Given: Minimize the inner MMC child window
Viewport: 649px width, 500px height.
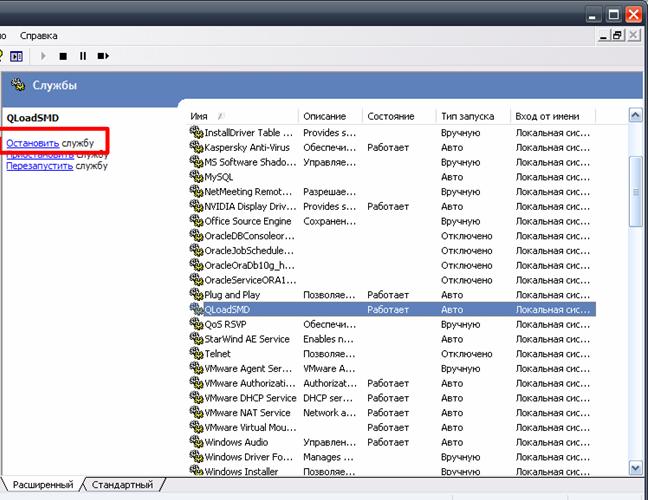Looking at the screenshot, I should coord(604,36).
